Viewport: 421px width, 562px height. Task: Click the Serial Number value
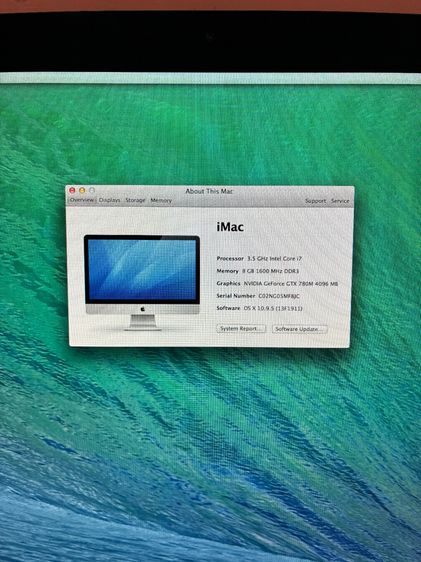(279, 296)
